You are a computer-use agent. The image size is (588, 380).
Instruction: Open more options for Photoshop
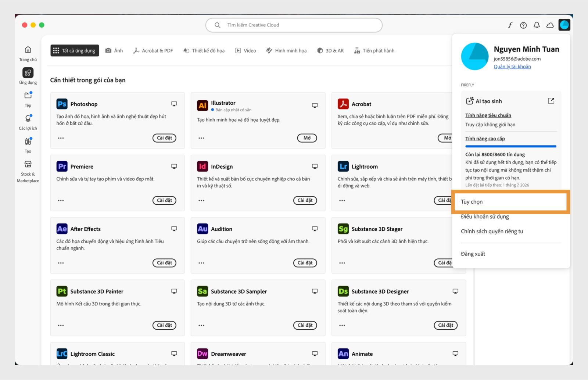61,138
